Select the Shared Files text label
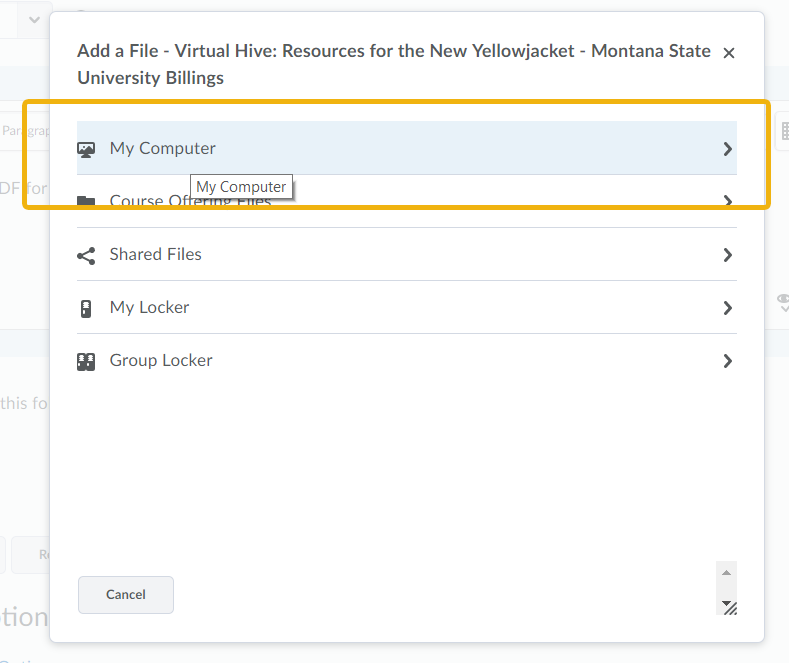The image size is (789, 663). pyautogui.click(x=155, y=254)
